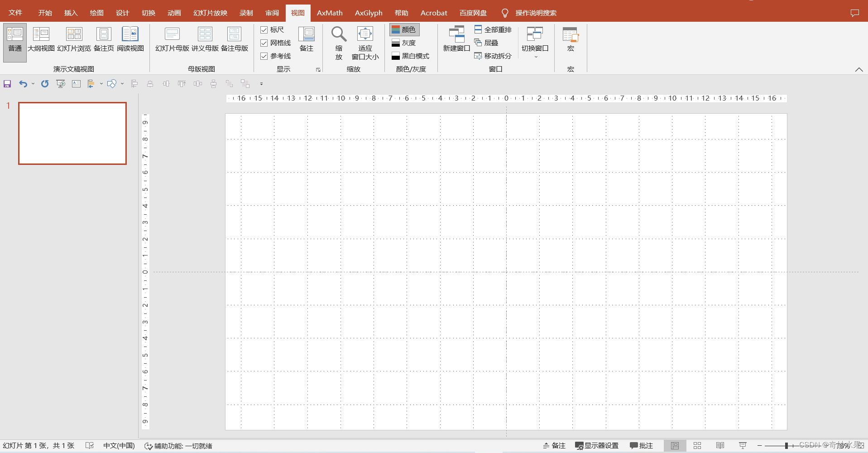Click 显示器设置 display settings
The height and width of the screenshot is (453, 868).
point(597,446)
